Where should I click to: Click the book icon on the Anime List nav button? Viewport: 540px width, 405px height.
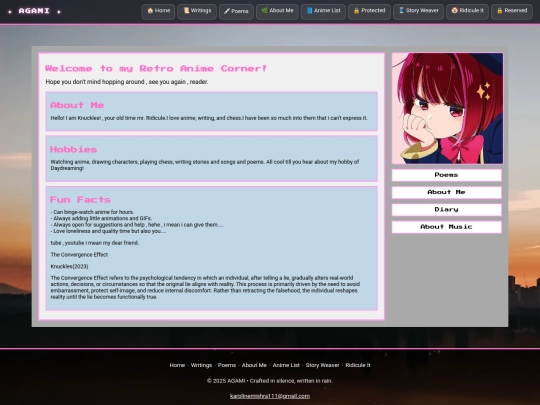pyautogui.click(x=309, y=11)
